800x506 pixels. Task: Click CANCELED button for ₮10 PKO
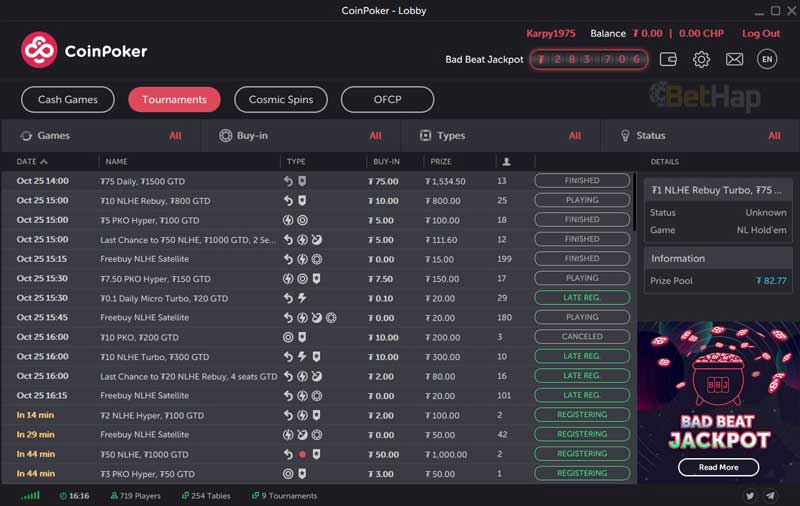[582, 337]
